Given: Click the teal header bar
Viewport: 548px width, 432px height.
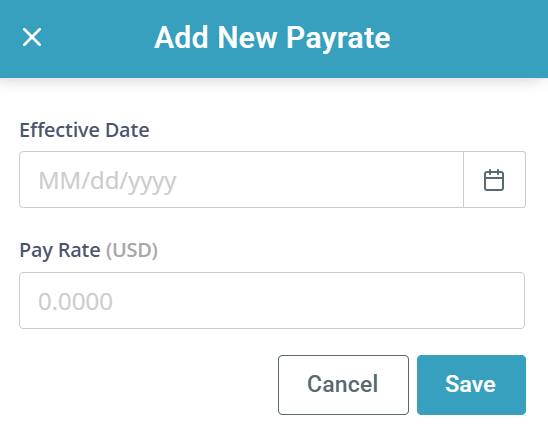Looking at the screenshot, I should [x=274, y=39].
